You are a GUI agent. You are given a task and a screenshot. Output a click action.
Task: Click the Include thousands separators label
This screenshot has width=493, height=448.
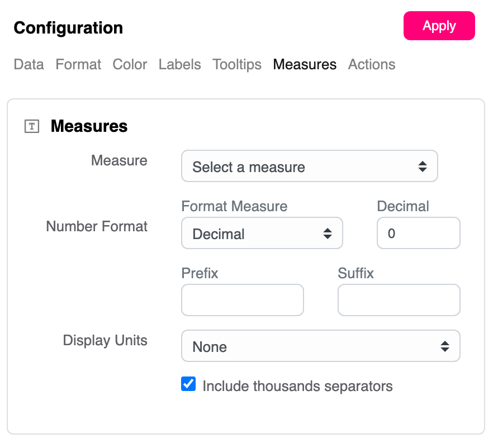click(297, 386)
